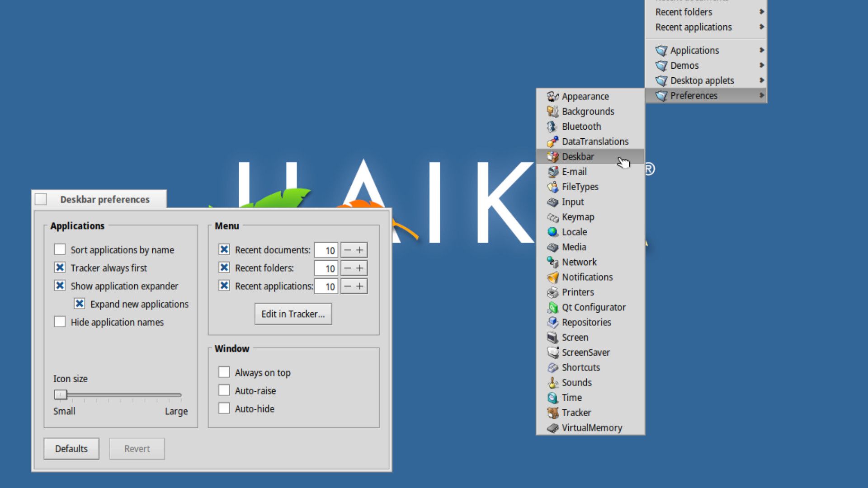This screenshot has height=488, width=868.
Task: Enable the Auto-raise checkbox
Action: [x=224, y=390]
